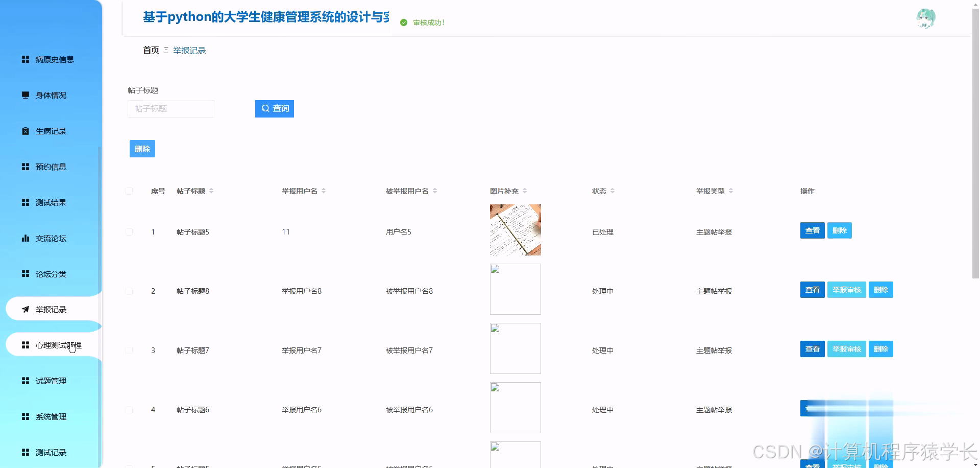
Task: Tick the select-all header checkbox
Action: pyautogui.click(x=129, y=191)
